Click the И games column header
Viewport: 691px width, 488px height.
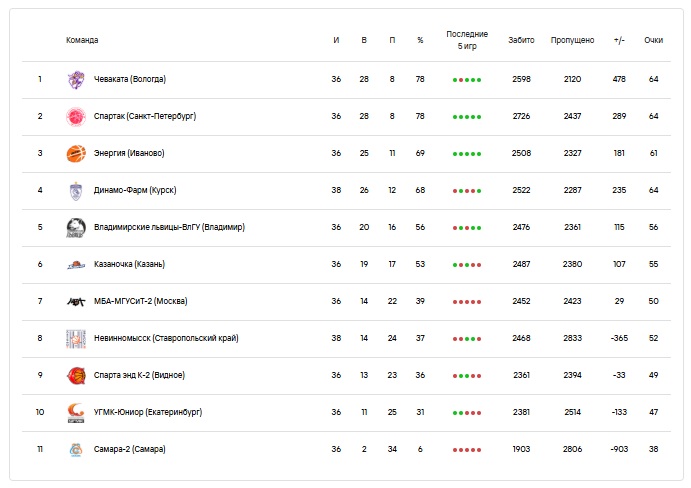336,40
